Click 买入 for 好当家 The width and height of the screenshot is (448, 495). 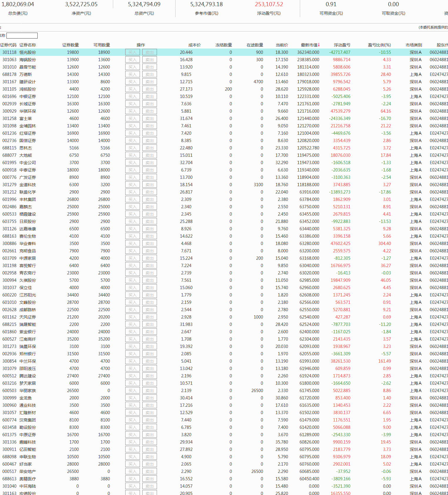tap(133, 464)
